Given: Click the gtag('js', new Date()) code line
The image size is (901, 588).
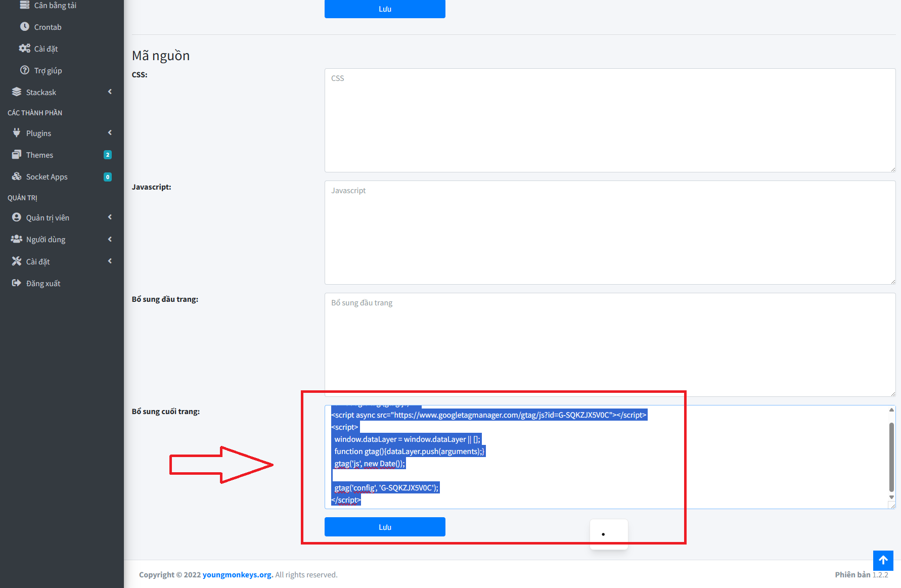Looking at the screenshot, I should pyautogui.click(x=370, y=464).
